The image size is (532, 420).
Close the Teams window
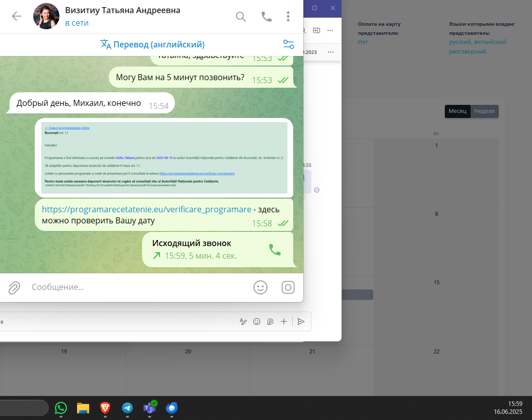point(333,8)
